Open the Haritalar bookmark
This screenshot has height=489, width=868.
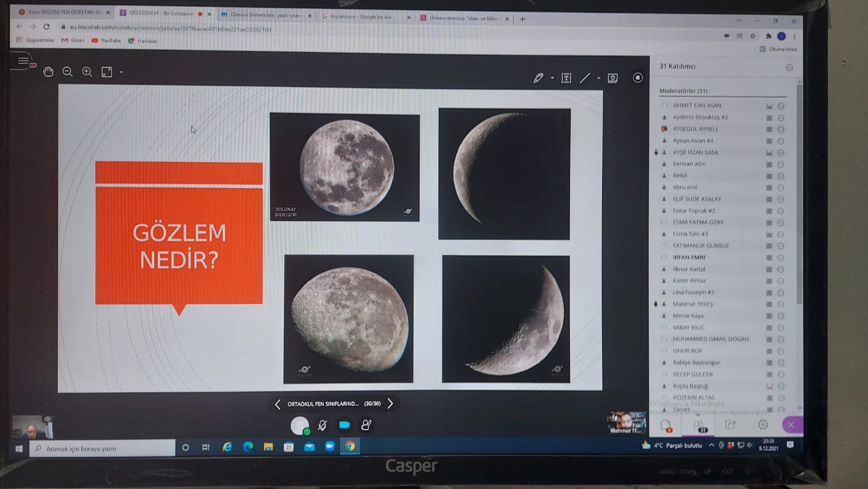(x=143, y=41)
